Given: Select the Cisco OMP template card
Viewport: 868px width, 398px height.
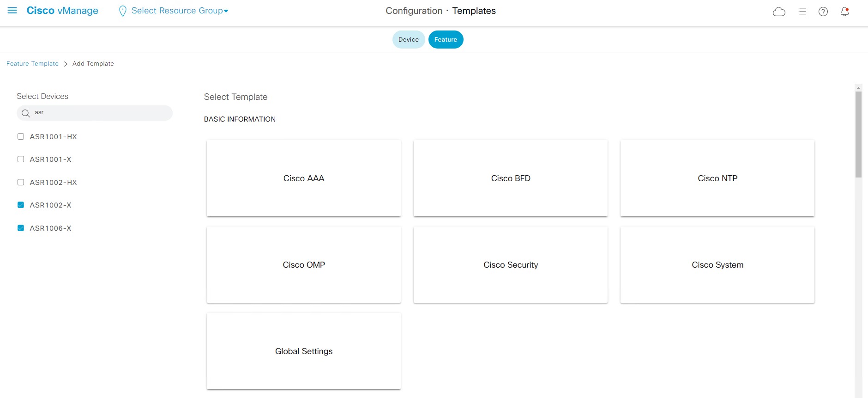Looking at the screenshot, I should pos(304,264).
